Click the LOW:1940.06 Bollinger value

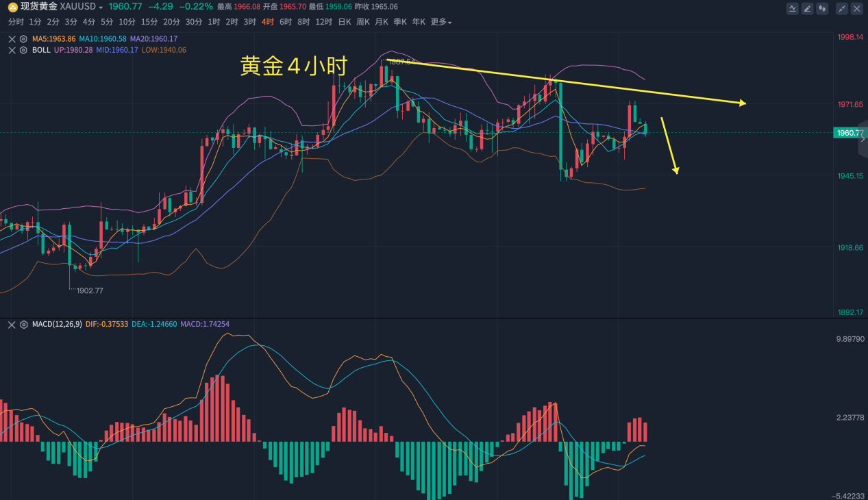pyautogui.click(x=164, y=50)
